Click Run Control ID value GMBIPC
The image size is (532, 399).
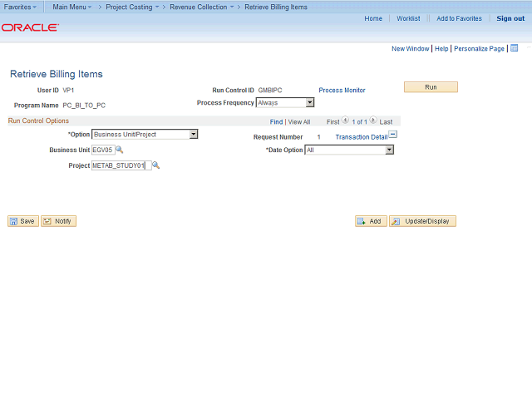pyautogui.click(x=270, y=91)
